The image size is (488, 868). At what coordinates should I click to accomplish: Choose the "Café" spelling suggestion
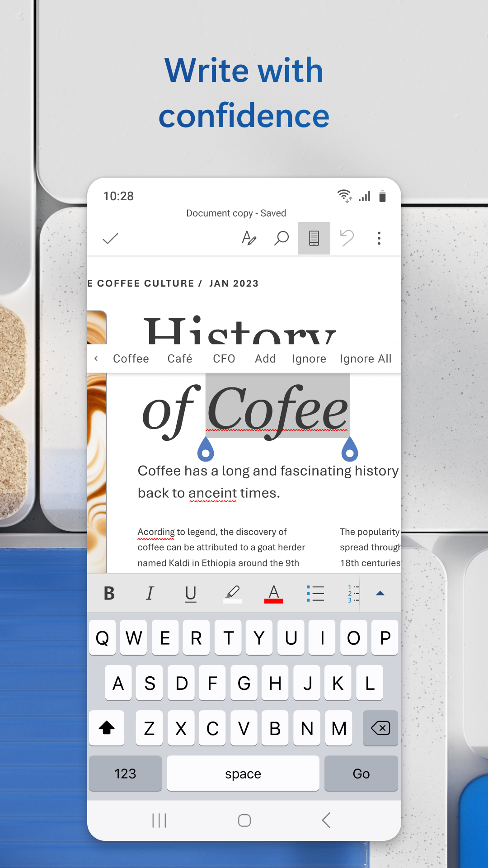(x=180, y=359)
